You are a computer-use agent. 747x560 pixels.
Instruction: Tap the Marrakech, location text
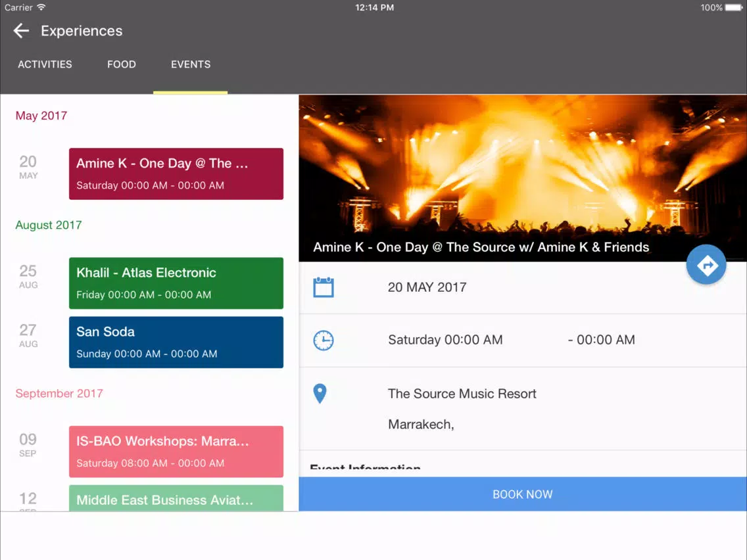(x=421, y=425)
